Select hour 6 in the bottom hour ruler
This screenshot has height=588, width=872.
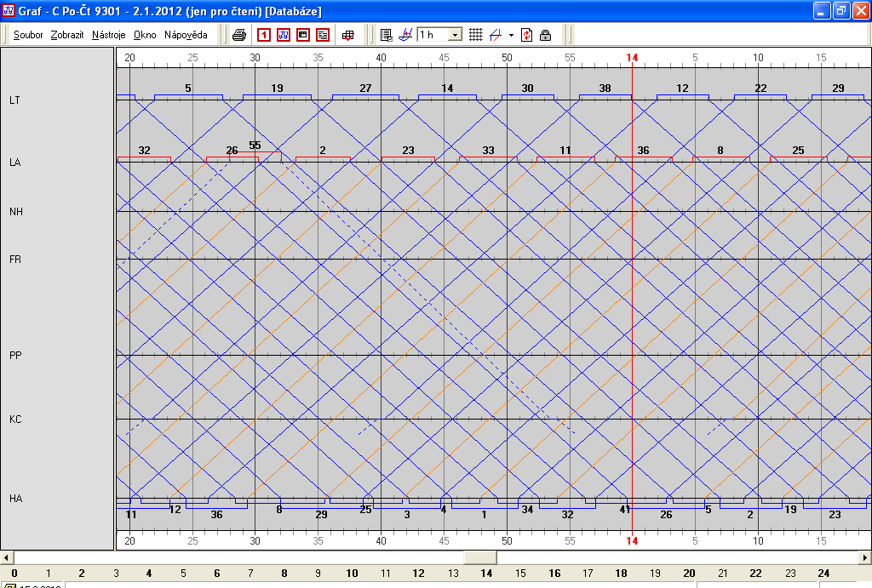click(x=217, y=573)
